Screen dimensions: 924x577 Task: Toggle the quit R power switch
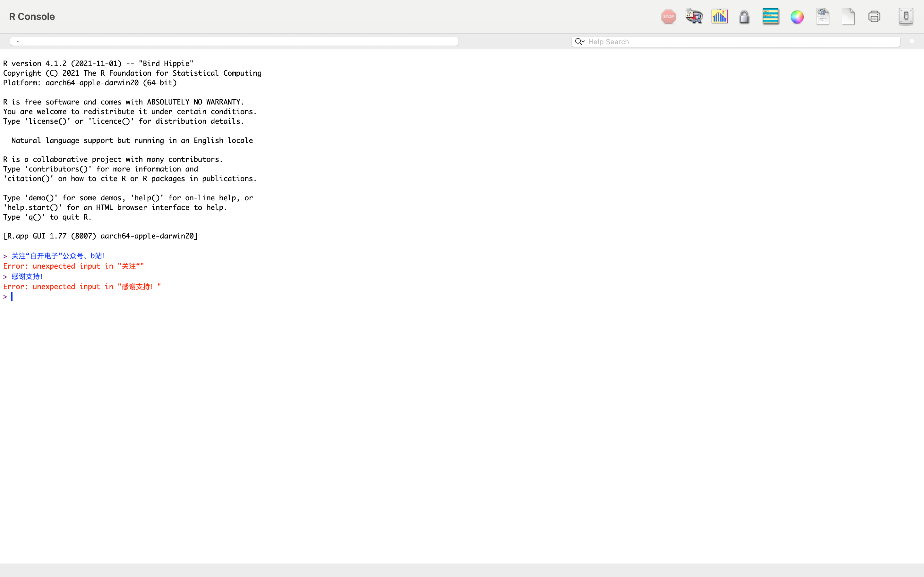click(905, 17)
